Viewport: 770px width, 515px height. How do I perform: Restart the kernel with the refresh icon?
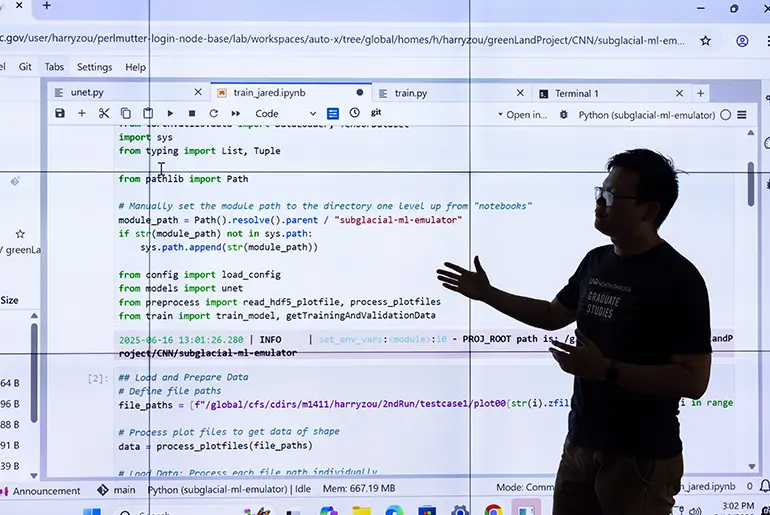coord(214,114)
